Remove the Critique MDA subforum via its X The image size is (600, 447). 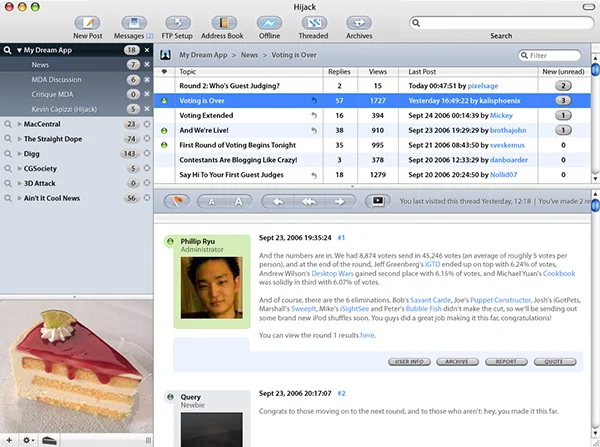coord(147,94)
